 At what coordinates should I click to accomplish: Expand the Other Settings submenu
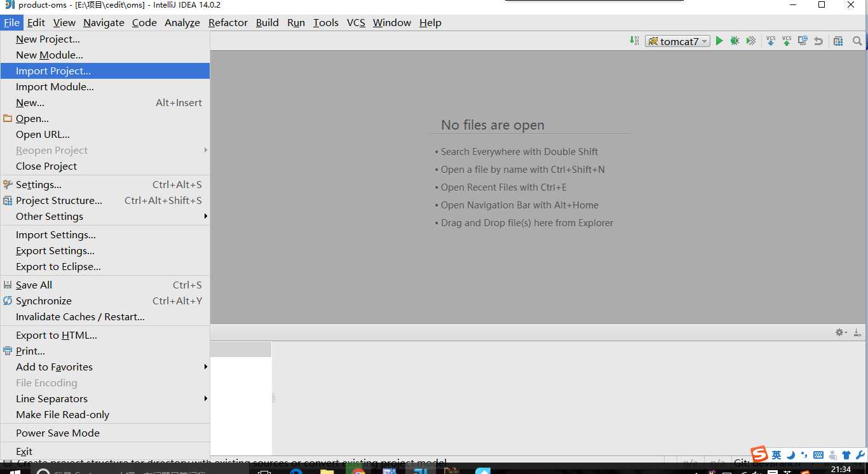coord(105,216)
